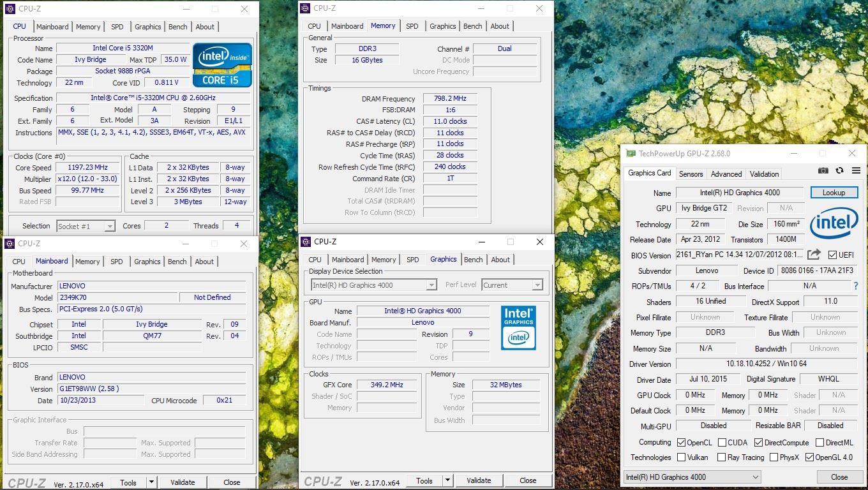Toggle the UEFI checkbox in GPU-Z
This screenshot has height=490, width=868.
pos(832,255)
